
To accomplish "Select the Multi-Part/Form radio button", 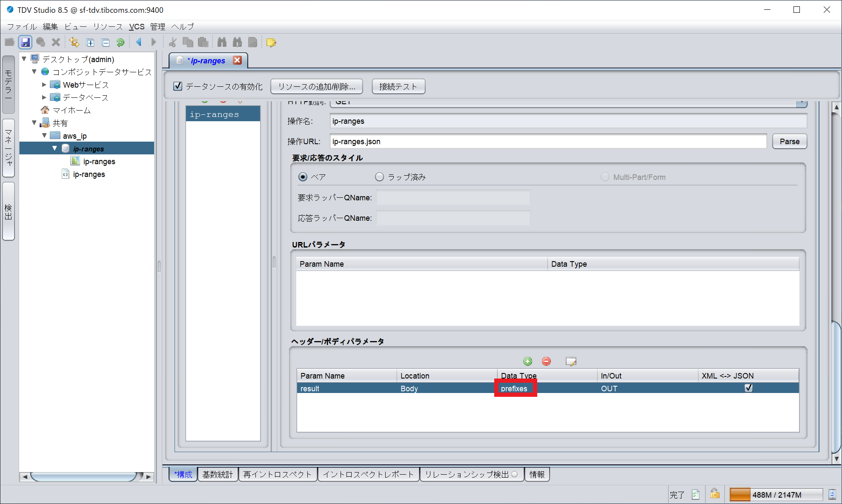I will point(605,177).
